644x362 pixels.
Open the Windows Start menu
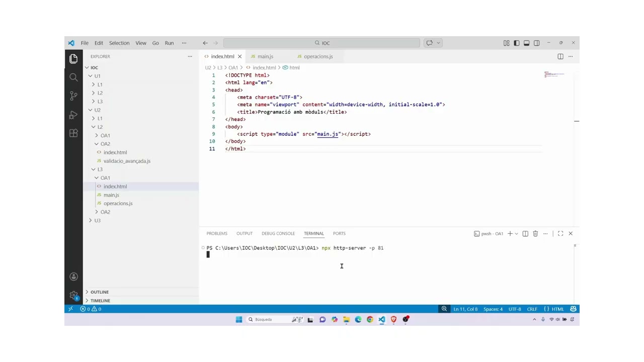[x=239, y=319]
